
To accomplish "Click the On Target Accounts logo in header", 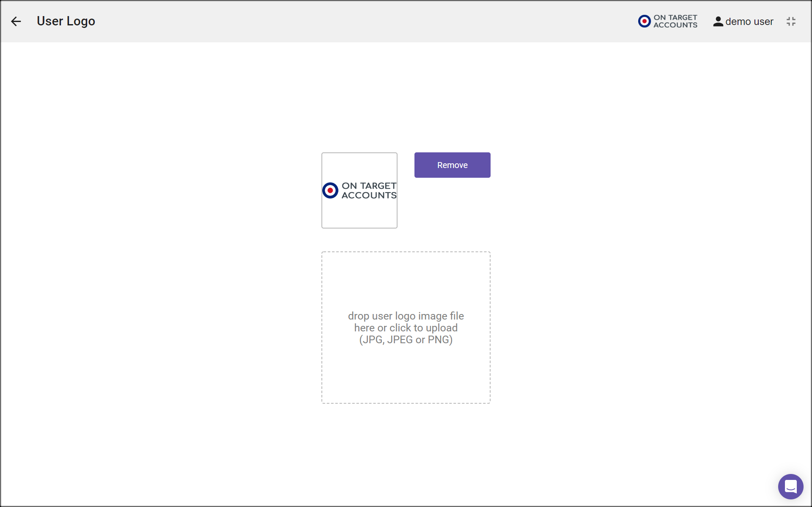I will 668,21.
